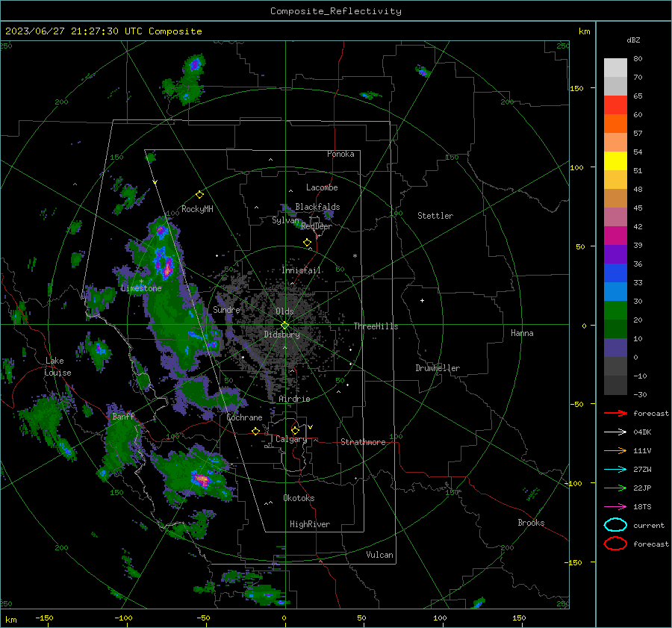Click the Stettler city label
The image size is (672, 628).
(x=435, y=216)
